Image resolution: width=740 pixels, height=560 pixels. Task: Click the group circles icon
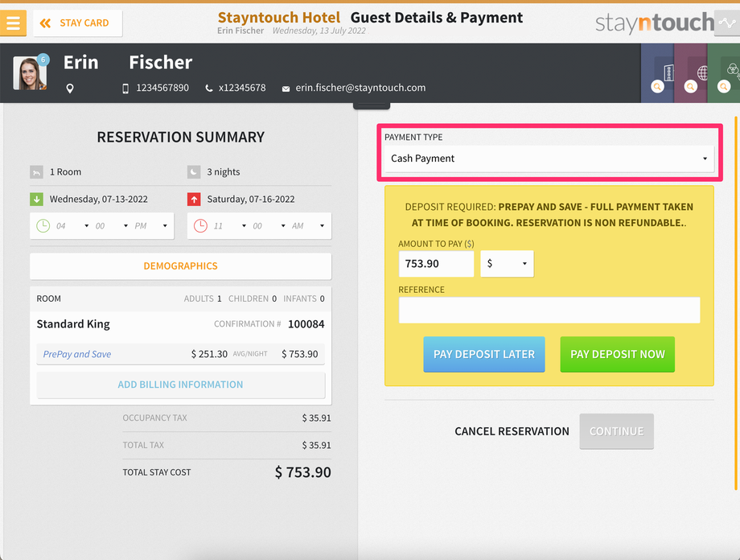coord(733,70)
